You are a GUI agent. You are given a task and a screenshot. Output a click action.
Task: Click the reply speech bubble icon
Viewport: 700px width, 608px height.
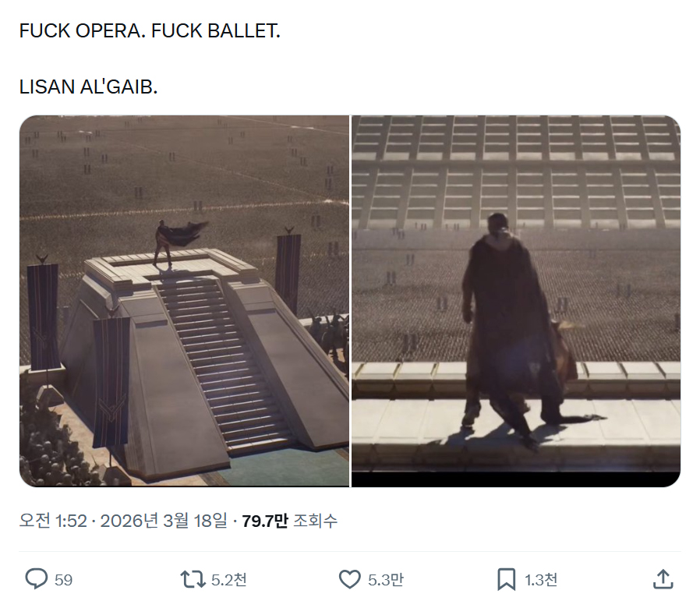pyautogui.click(x=36, y=579)
